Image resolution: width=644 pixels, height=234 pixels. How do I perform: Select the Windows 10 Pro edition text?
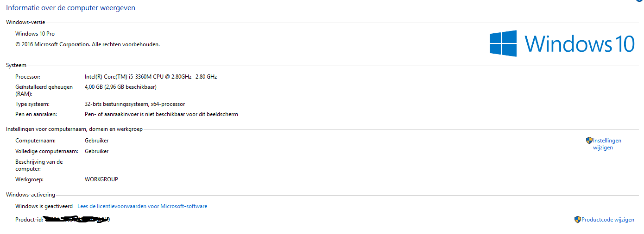(x=35, y=34)
